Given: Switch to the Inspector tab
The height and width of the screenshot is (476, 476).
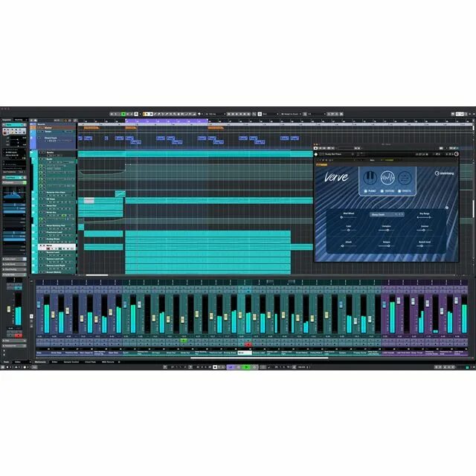Looking at the screenshot, I should [x=7, y=120].
